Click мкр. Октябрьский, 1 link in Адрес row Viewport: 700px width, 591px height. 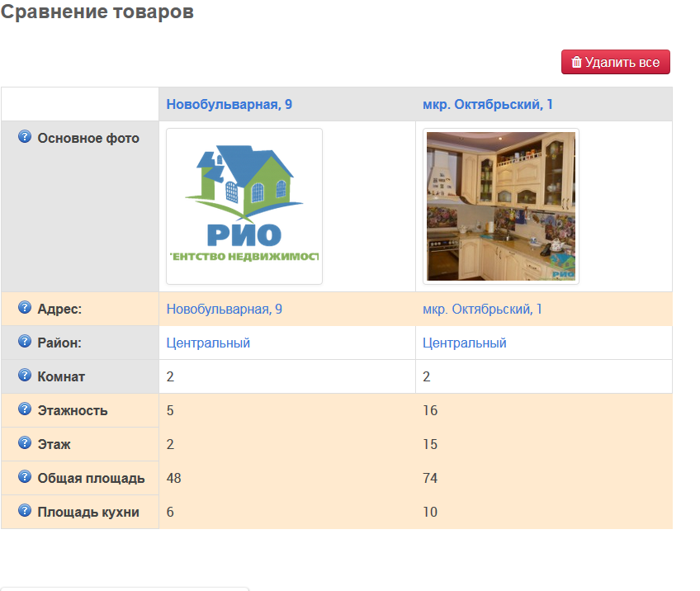[x=482, y=310]
